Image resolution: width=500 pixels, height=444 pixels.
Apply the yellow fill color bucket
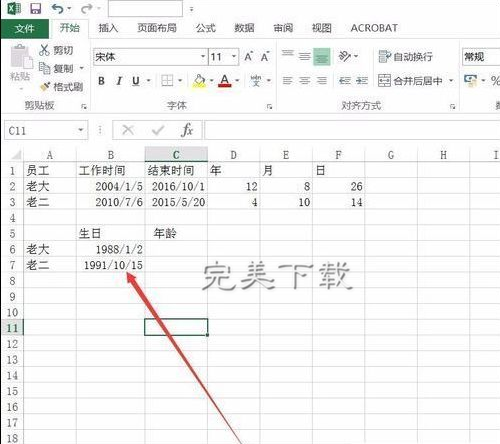point(199,81)
